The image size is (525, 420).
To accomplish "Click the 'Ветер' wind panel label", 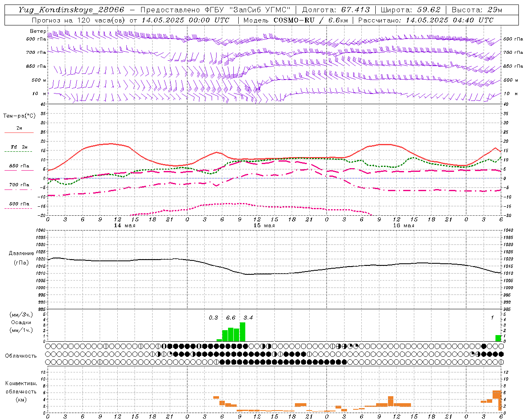I will [38, 31].
